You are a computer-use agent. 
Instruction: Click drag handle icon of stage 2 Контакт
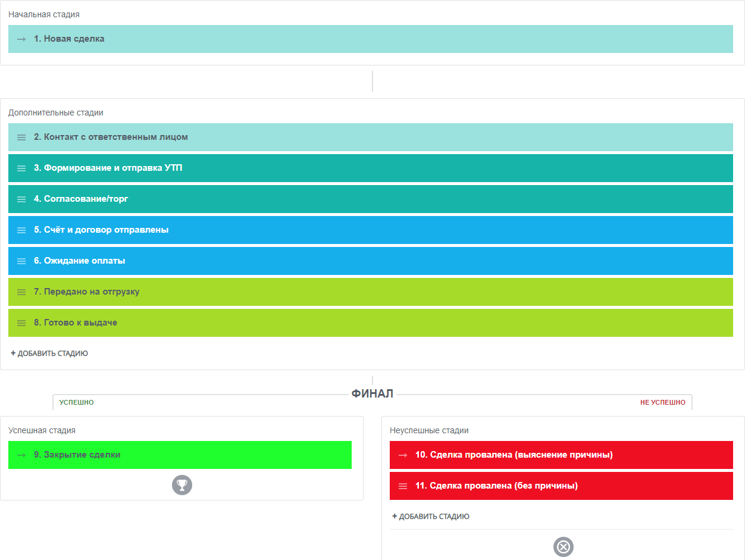pyautogui.click(x=21, y=137)
